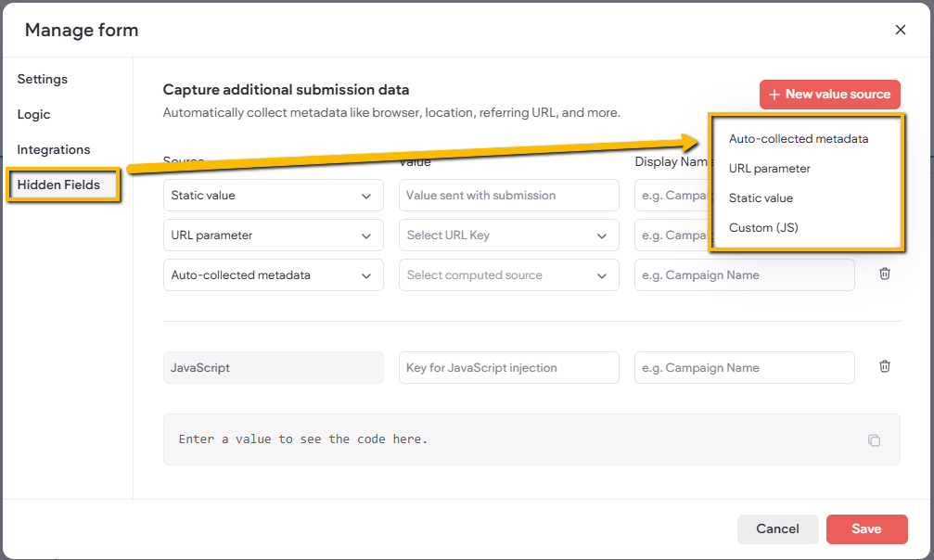Expand the URL parameter source dropdown

(x=274, y=235)
